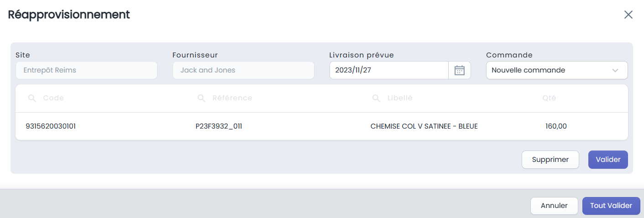
Task: Click the search icon beside Code
Action: [x=32, y=98]
